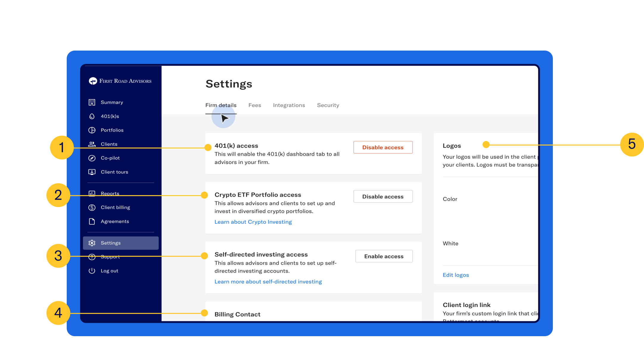Click the First Road Advisors logo
Screen dimensions: 644x357
tap(120, 81)
